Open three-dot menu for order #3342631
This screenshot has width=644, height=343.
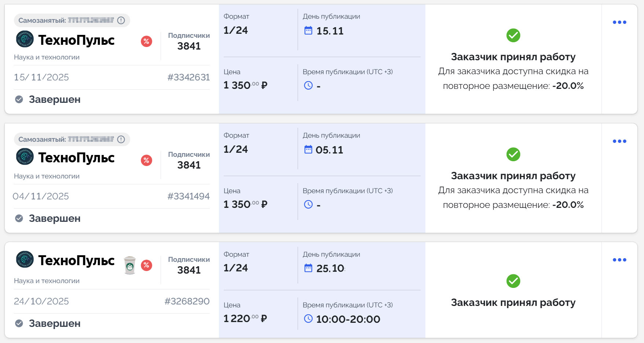coord(619,22)
